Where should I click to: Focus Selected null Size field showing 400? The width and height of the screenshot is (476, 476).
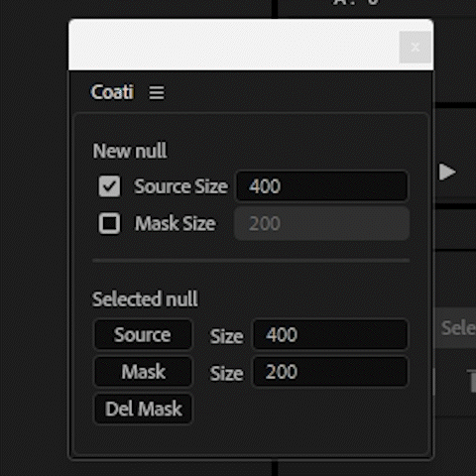click(x=330, y=334)
